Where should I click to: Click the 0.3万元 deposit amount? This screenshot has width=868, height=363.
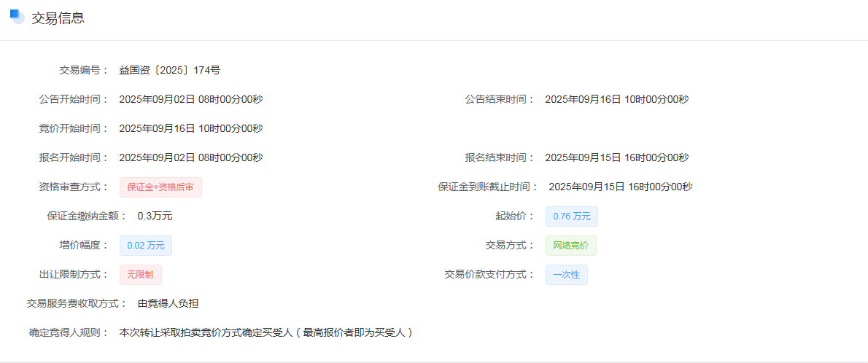tap(155, 216)
